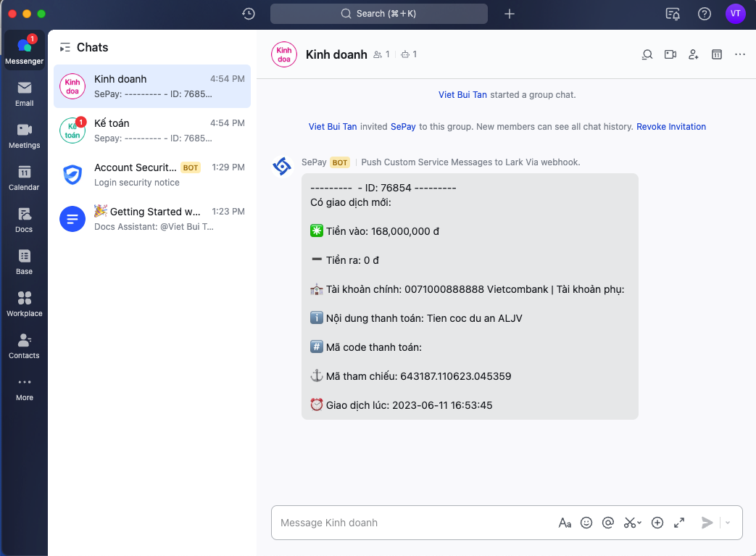Click the plus icon next to search
This screenshot has height=556, width=756.
(509, 14)
